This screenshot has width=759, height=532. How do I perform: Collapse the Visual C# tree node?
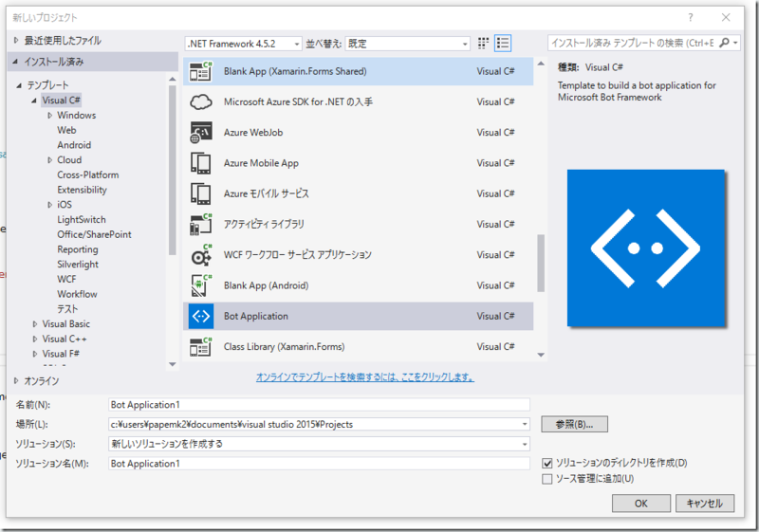click(34, 101)
